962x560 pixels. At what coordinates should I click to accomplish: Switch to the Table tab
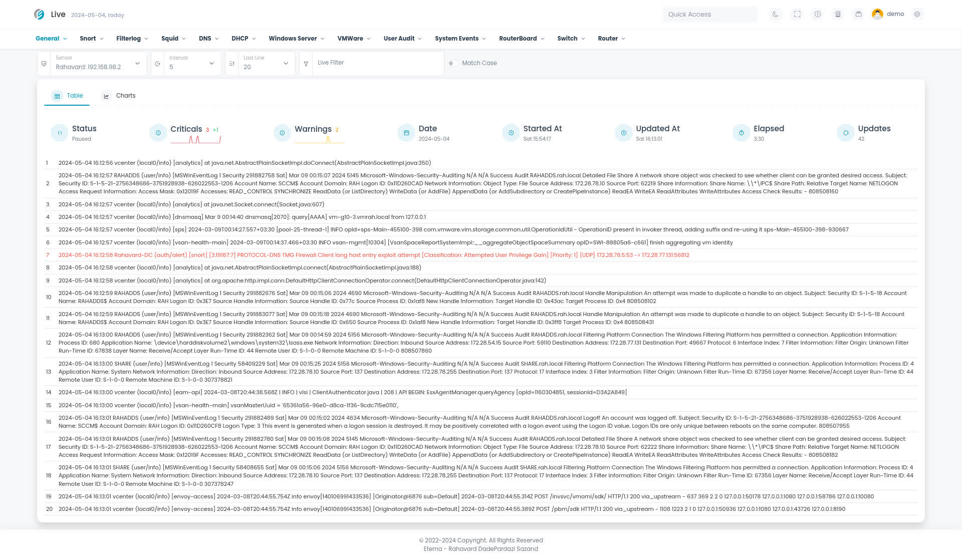[x=67, y=96]
